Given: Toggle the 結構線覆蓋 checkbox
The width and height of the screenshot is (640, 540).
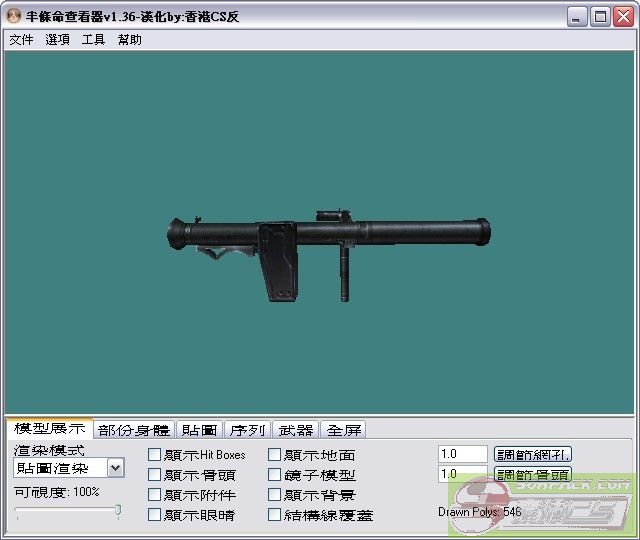Looking at the screenshot, I should (x=275, y=515).
